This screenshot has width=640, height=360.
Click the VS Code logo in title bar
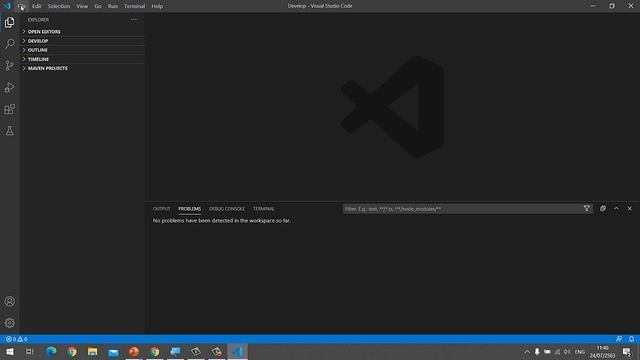point(7,6)
